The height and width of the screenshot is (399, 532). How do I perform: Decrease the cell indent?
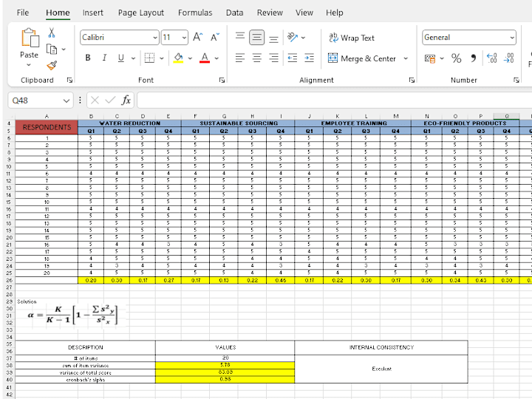(x=292, y=58)
